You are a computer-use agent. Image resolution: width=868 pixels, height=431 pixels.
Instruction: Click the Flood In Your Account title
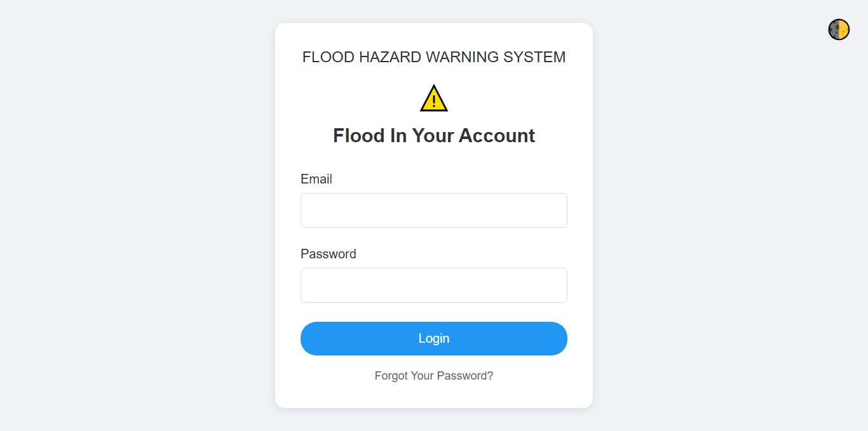(x=434, y=135)
